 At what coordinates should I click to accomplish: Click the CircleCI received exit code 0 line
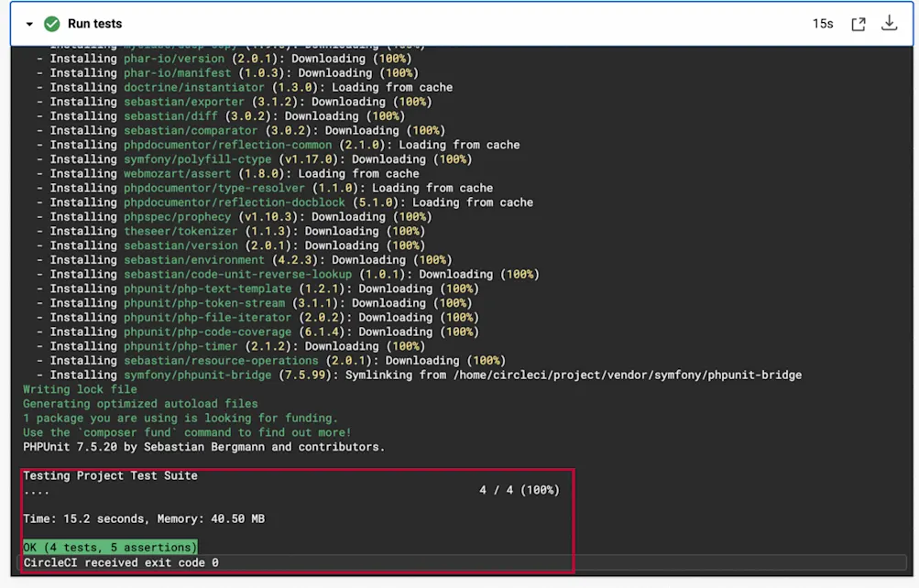(121, 563)
